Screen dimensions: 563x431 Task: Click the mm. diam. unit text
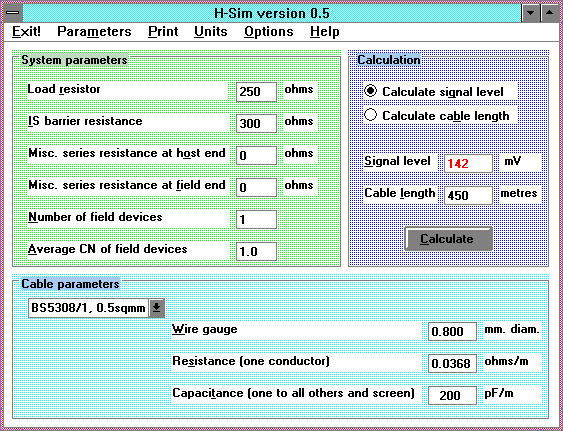[512, 329]
